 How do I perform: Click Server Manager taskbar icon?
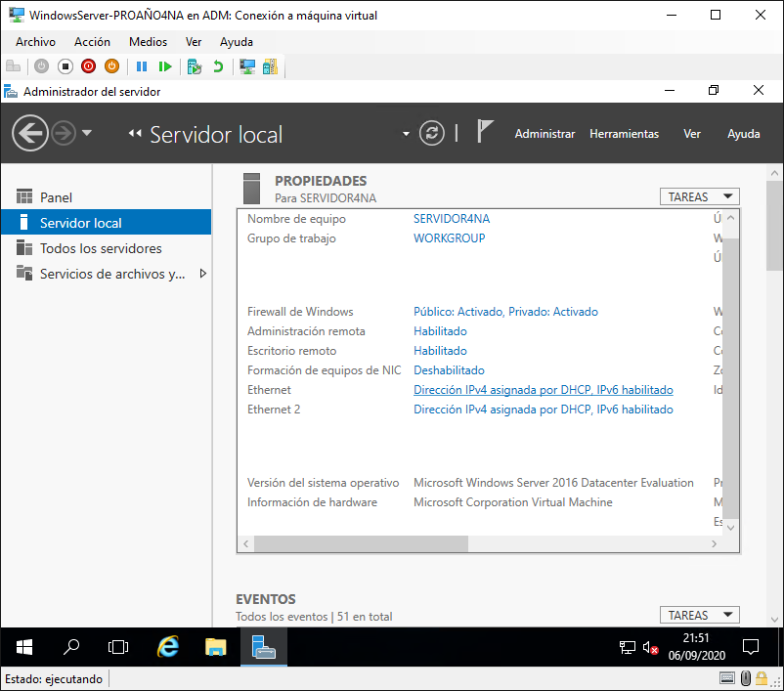pyautogui.click(x=264, y=647)
